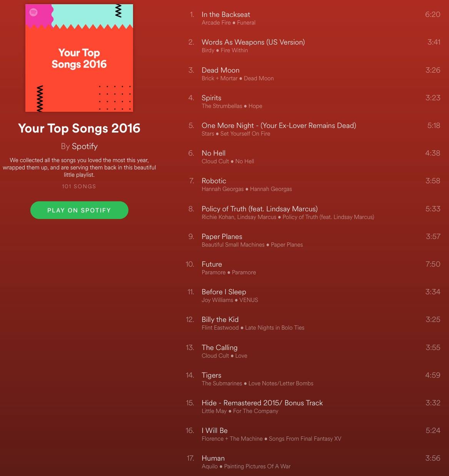Open the Flint Eastwood artist link
The width and height of the screenshot is (449, 476).
(220, 328)
